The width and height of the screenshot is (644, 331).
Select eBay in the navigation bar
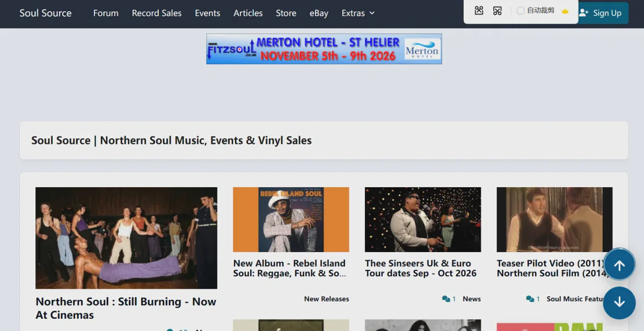(319, 13)
